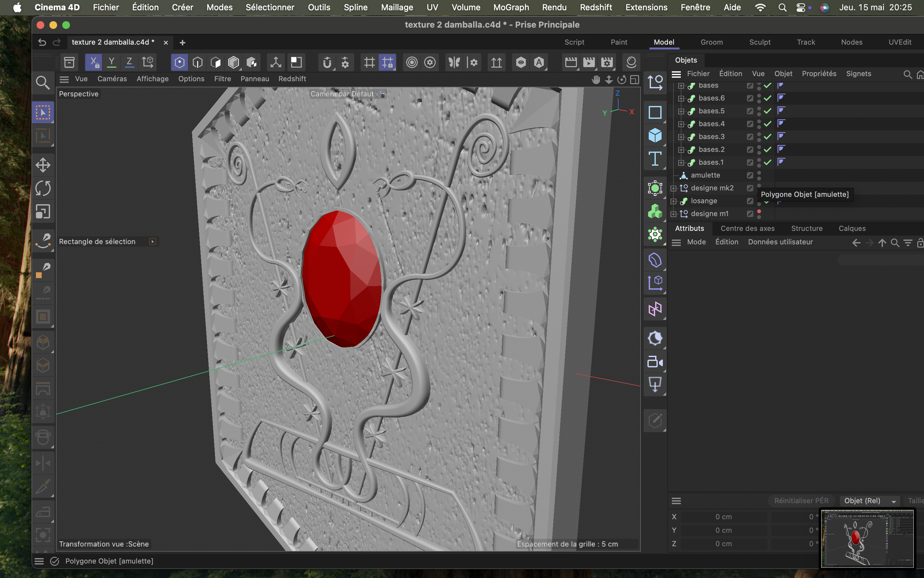Enable the Axis mode icon

[276, 62]
